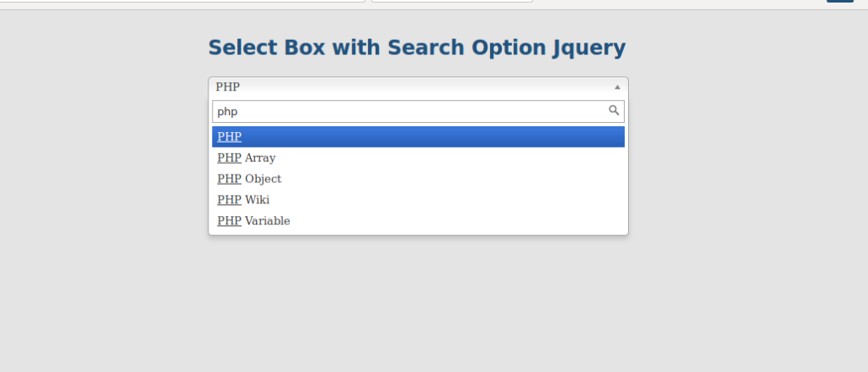868x372 pixels.
Task: Click underlined "PHP" in the PHP Variable option
Action: (229, 221)
